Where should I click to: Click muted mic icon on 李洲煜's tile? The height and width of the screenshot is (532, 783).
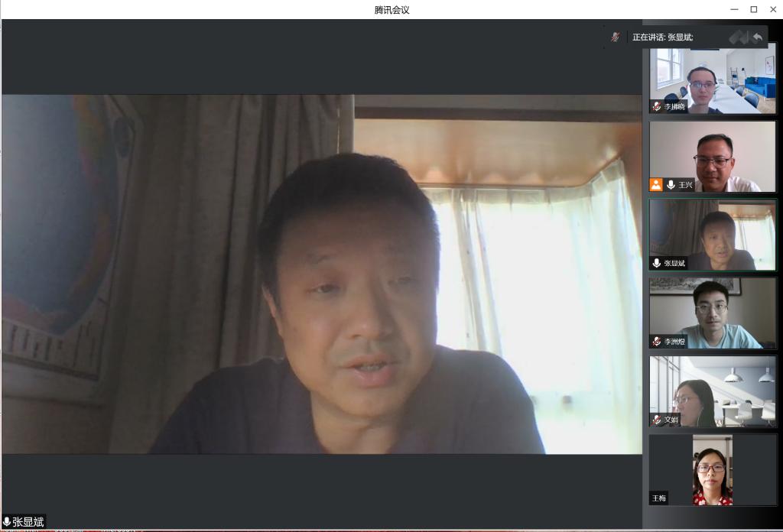[656, 342]
